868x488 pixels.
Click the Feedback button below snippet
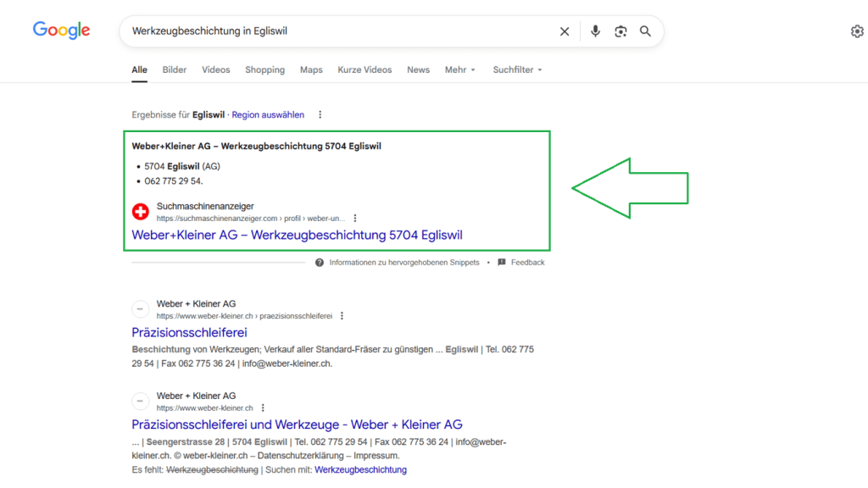coord(521,263)
